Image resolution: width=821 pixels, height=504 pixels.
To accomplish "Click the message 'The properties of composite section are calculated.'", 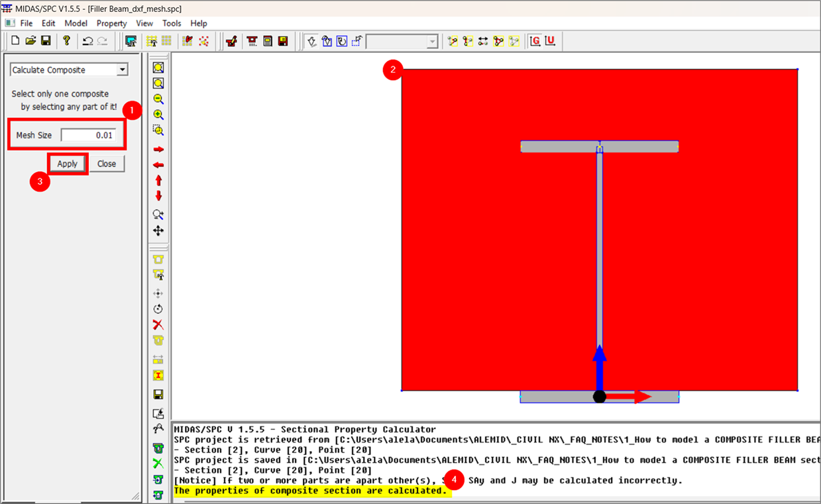I will (310, 491).
